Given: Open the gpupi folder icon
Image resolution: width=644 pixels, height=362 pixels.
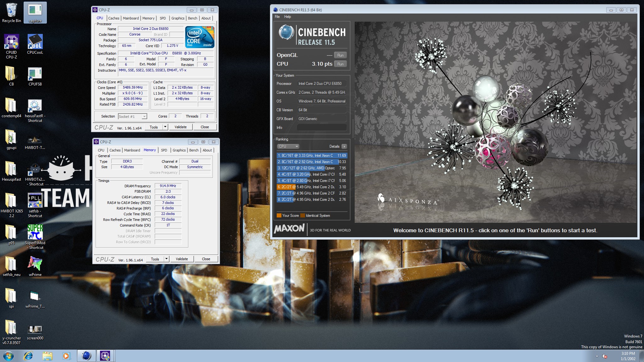Looking at the screenshot, I should 11,139.
